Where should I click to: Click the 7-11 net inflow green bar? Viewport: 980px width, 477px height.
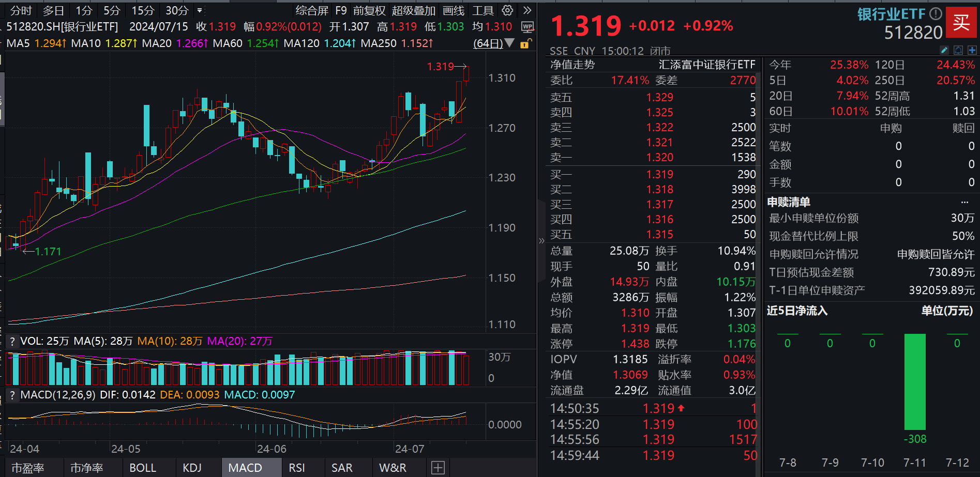915,382
